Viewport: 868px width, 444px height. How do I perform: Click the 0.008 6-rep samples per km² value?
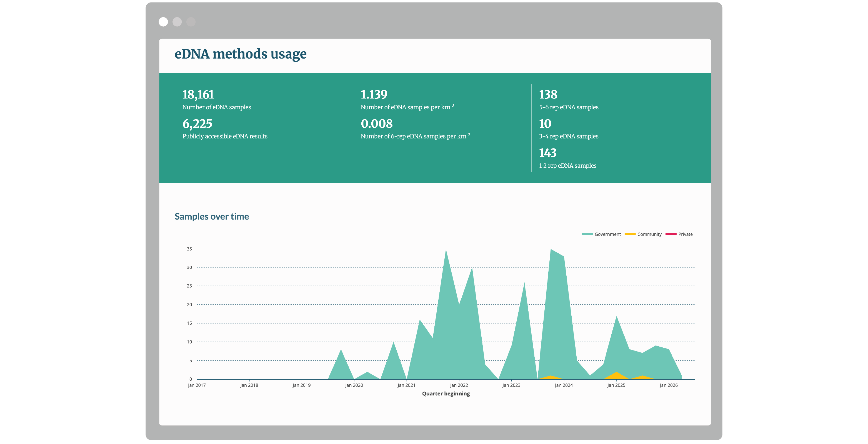coord(377,124)
